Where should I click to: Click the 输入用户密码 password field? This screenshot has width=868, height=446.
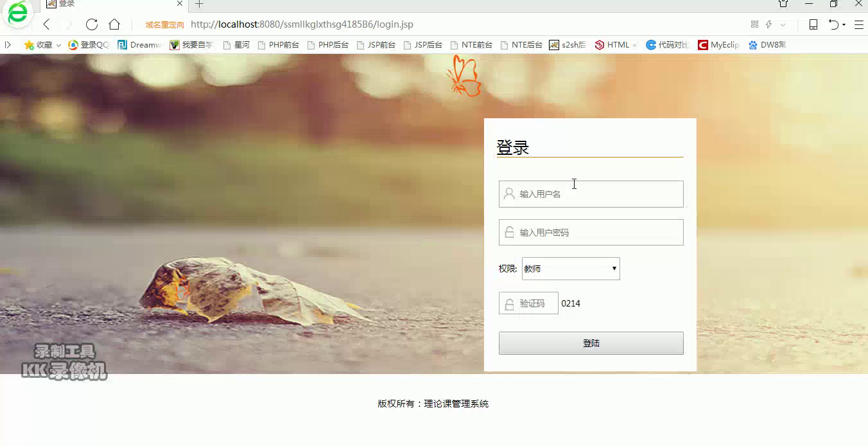(591, 233)
